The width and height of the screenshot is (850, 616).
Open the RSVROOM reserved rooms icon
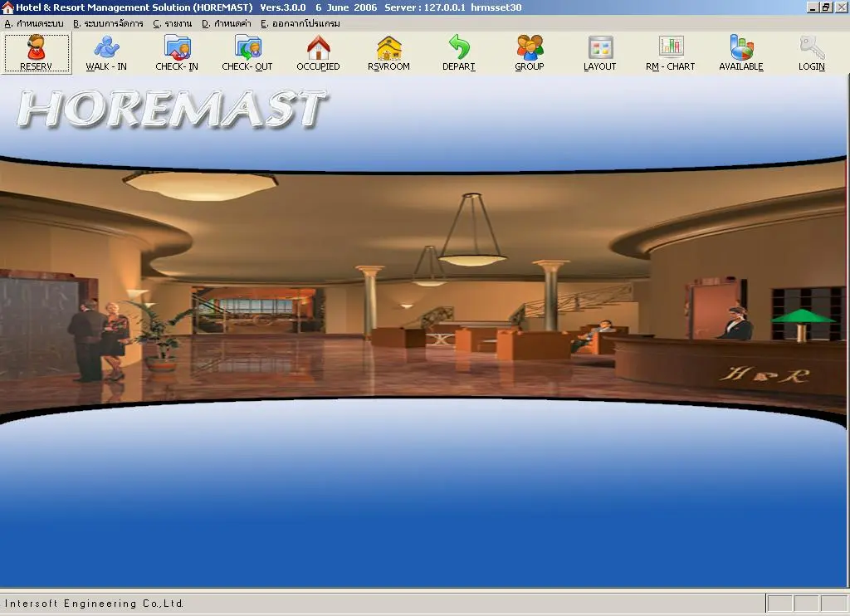click(x=388, y=52)
